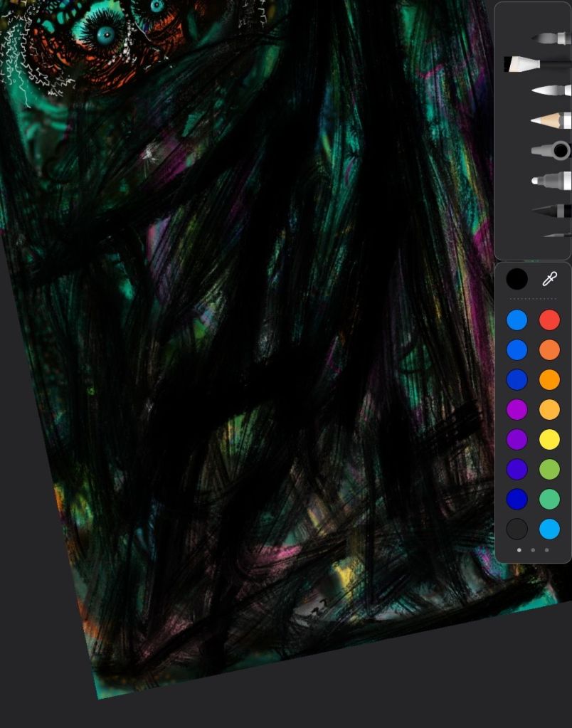Go to the second palette page dot

(533, 550)
